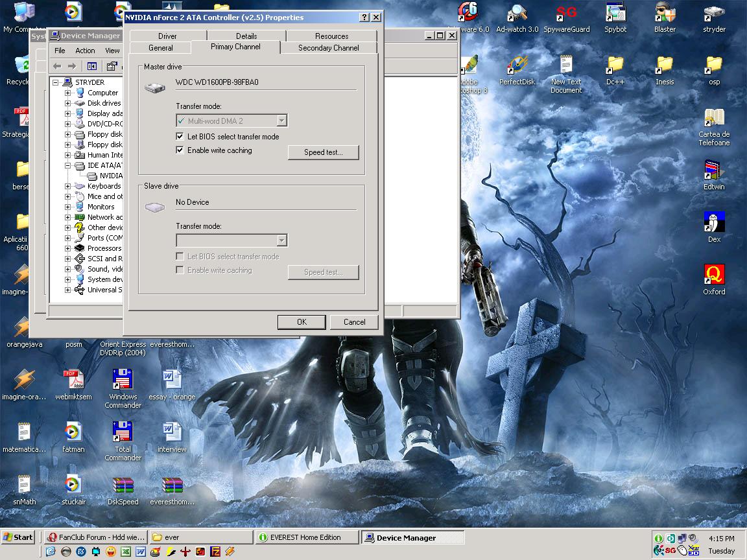Select the fatman media file icon
This screenshot has width=747, height=560.
pos(73,437)
